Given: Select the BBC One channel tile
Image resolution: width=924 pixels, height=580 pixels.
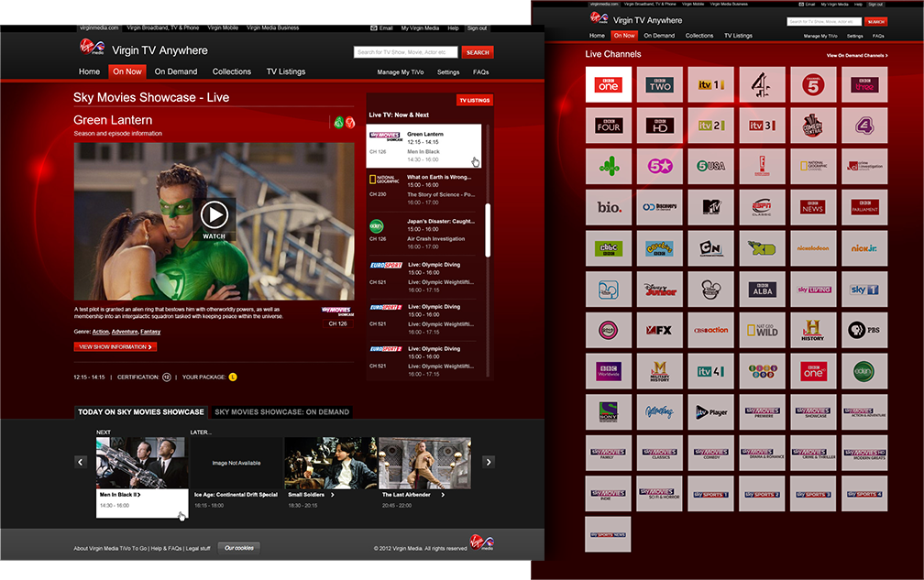Looking at the screenshot, I should coord(608,85).
